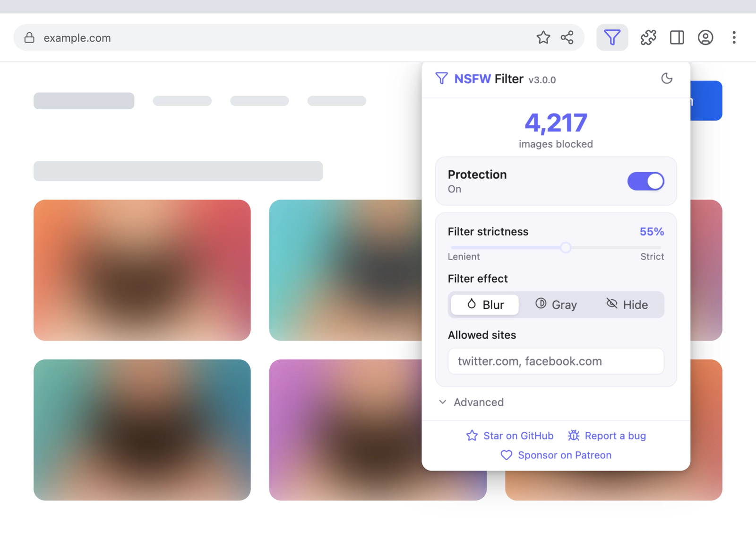Click the NSFW Filter extension funnel icon
This screenshot has height=533, width=756.
coord(612,37)
